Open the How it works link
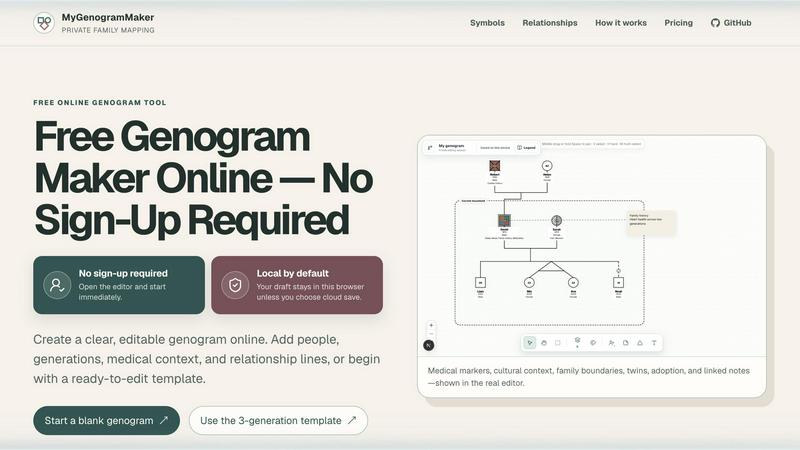Viewport: 800px width, 450px height. point(620,23)
